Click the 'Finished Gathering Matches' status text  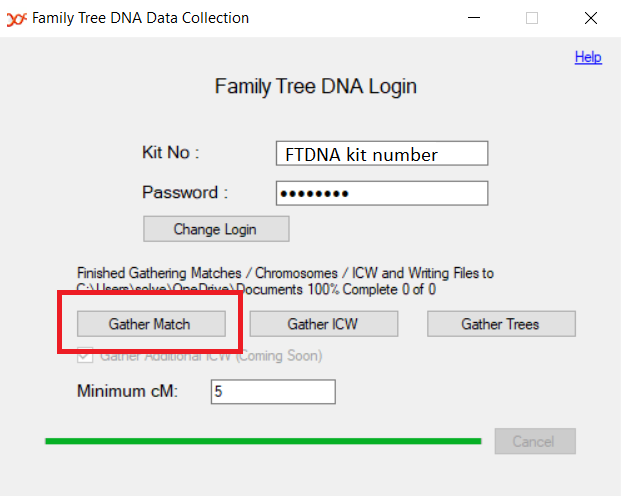tap(285, 281)
